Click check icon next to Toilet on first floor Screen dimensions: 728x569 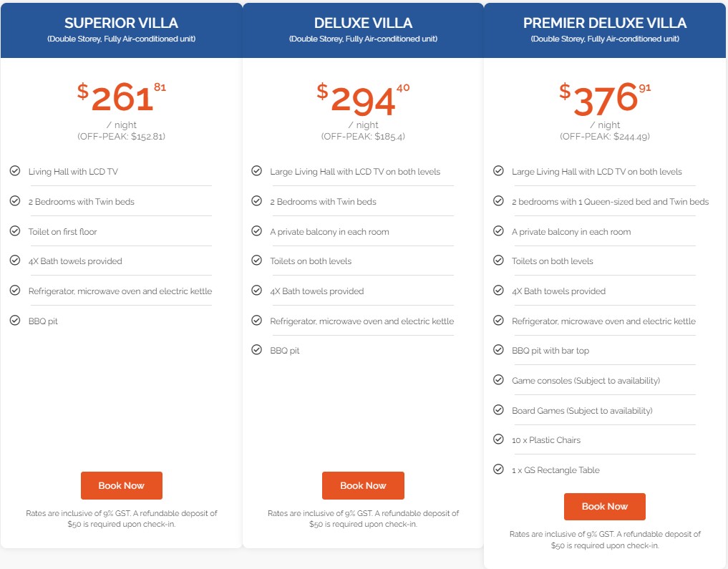pyautogui.click(x=14, y=231)
